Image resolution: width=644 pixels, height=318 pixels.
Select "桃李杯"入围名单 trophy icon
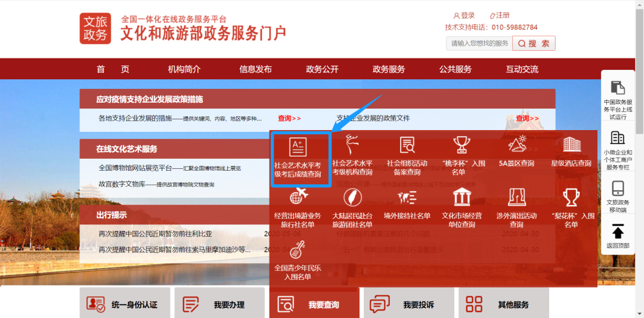point(461,144)
